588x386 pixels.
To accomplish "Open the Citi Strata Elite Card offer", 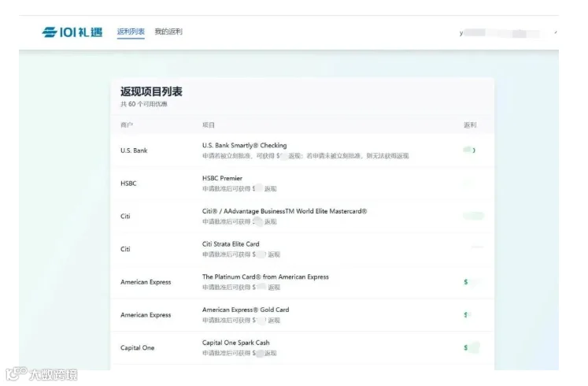I will tap(231, 244).
